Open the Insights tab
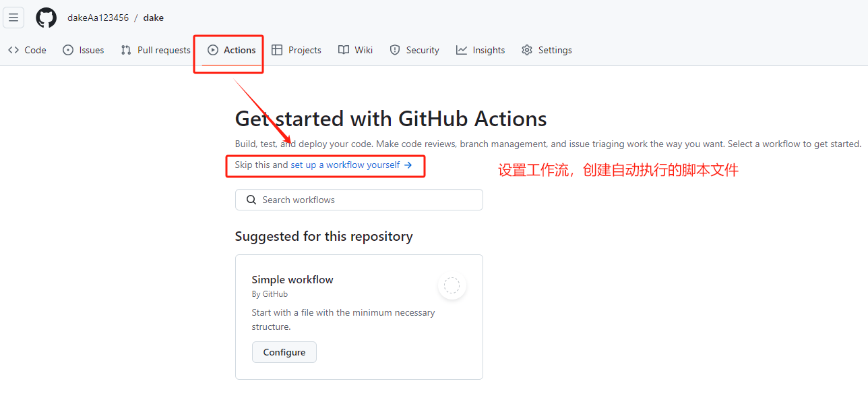Image resolution: width=868 pixels, height=398 pixels. (488, 50)
